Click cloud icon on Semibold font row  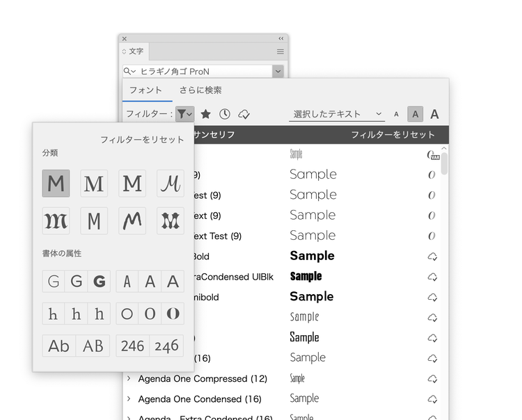pos(432,298)
